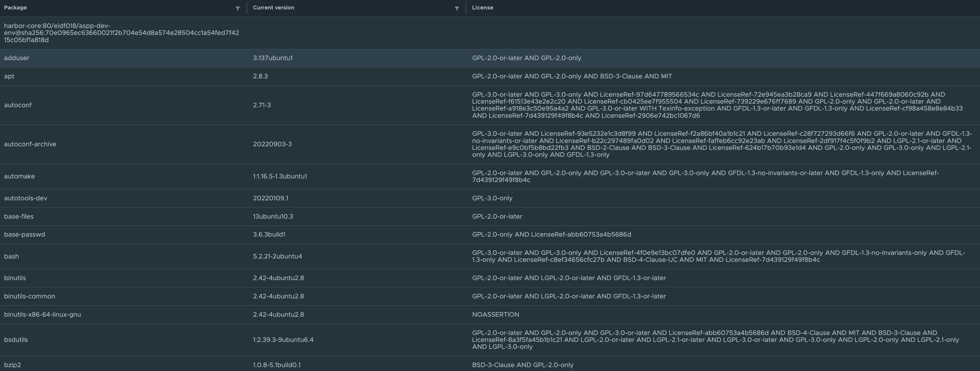The width and height of the screenshot is (980, 371).
Task: Sort by the Package column header
Action: (15, 7)
